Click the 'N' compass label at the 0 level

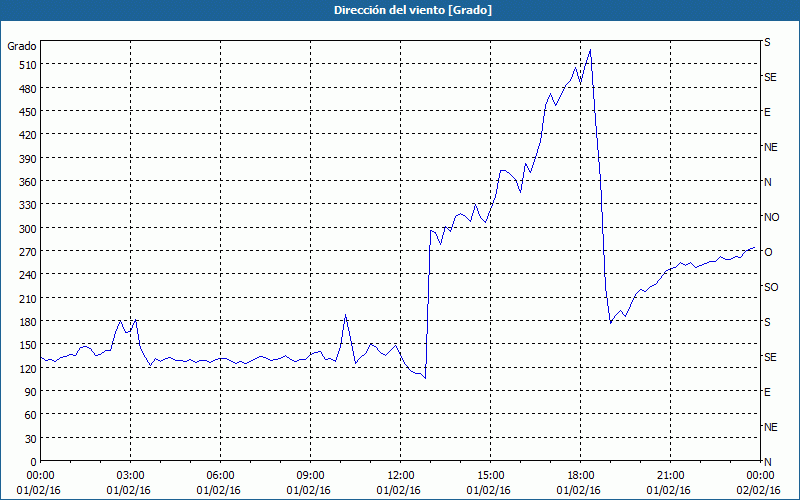click(x=767, y=462)
